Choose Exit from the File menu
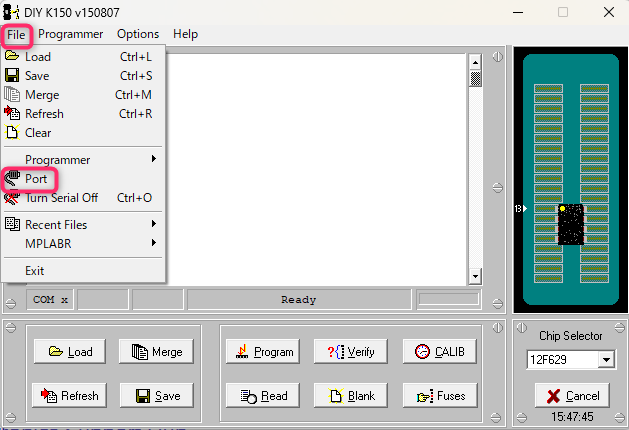This screenshot has height=430, width=629. coord(83,271)
